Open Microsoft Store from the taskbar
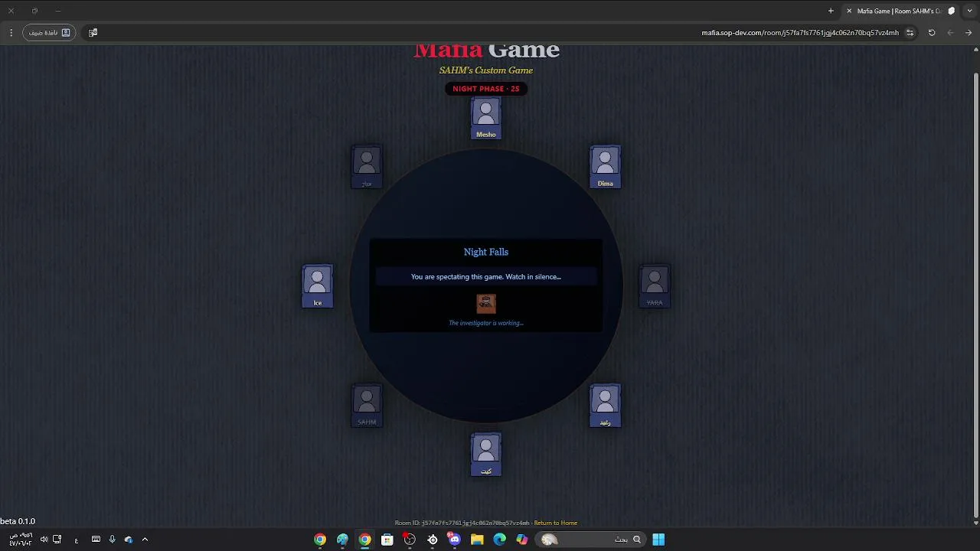Screen dimensions: 980x551 pyautogui.click(x=387, y=540)
